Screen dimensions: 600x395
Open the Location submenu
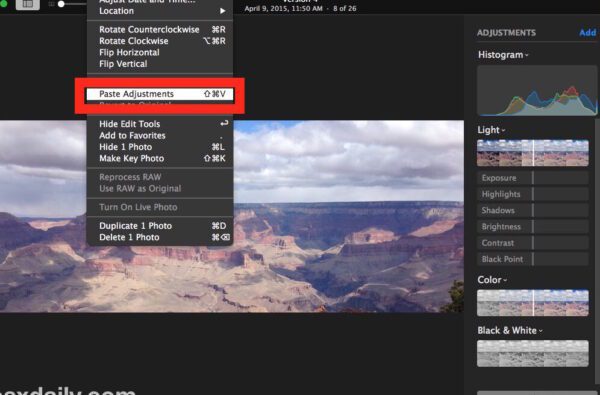[x=160, y=11]
